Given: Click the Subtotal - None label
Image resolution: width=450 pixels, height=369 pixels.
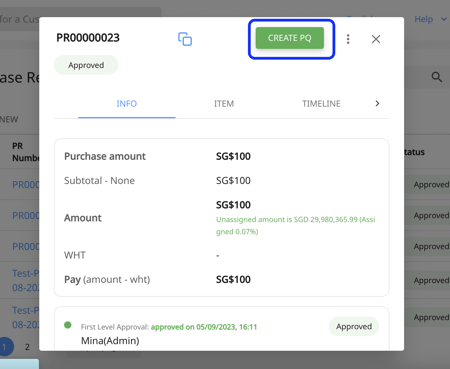Looking at the screenshot, I should point(99,181).
